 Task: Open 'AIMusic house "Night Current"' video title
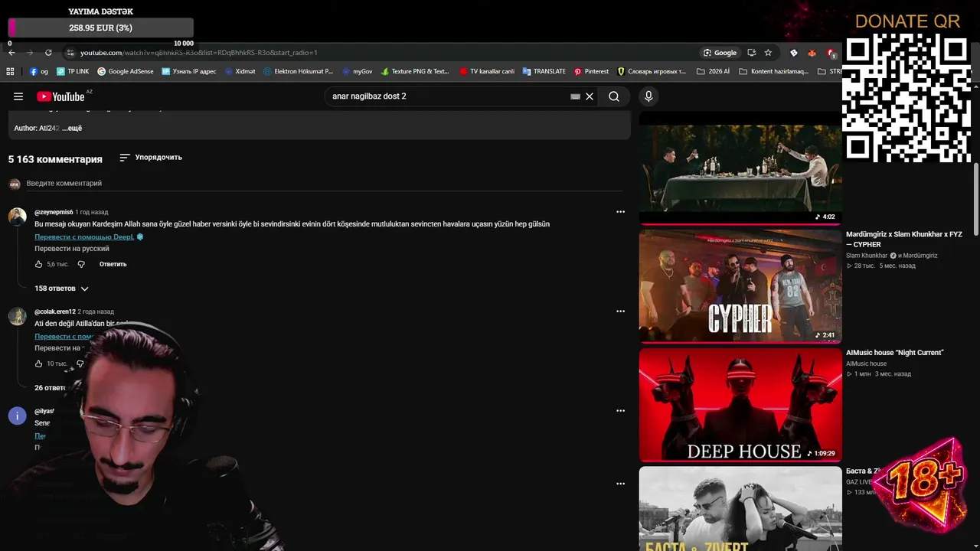point(894,353)
